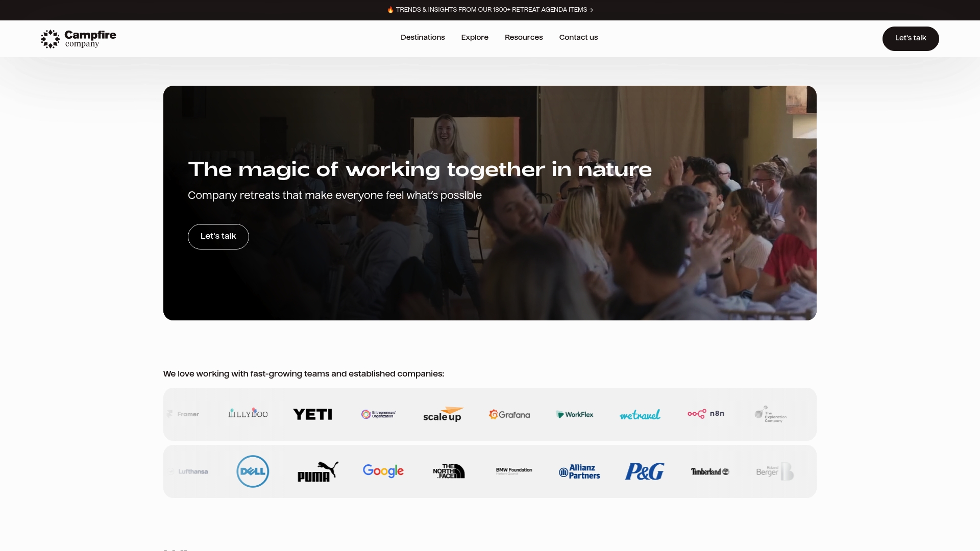Click the subtitle 'Company retreats that make everyone feel what's possible'
The height and width of the screenshot is (551, 980).
[335, 196]
